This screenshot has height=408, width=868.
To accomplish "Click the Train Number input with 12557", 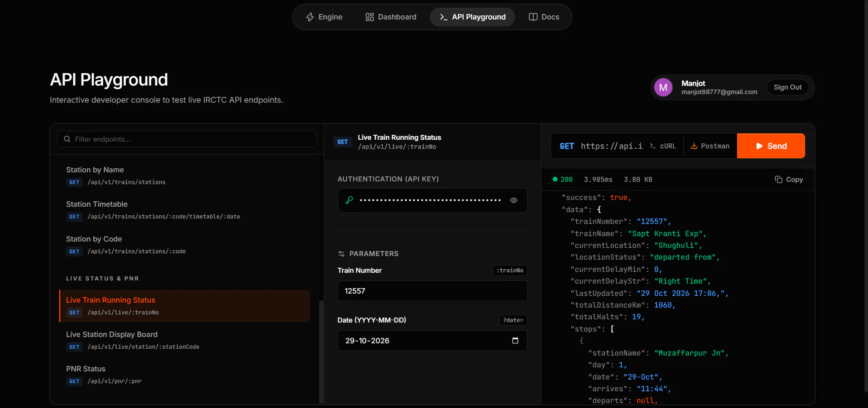I will point(432,291).
